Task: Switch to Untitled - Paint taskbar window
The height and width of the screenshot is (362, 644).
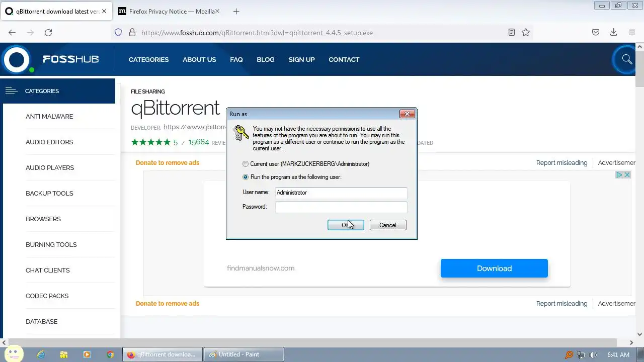Action: (x=245, y=354)
